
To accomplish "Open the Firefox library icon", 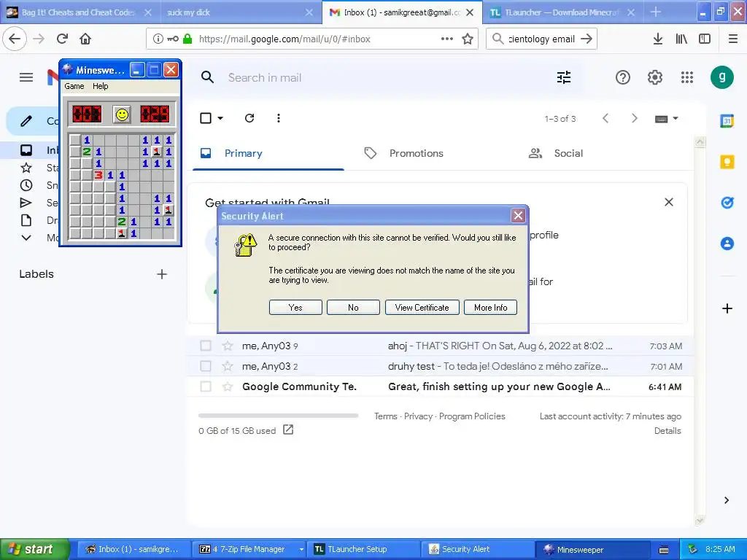I will pyautogui.click(x=681, y=39).
